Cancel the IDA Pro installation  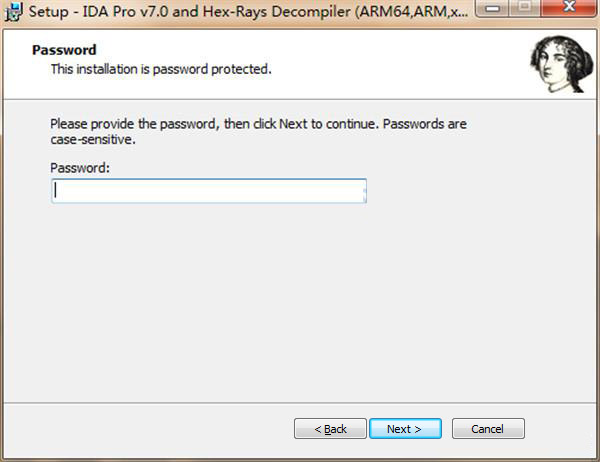click(488, 429)
